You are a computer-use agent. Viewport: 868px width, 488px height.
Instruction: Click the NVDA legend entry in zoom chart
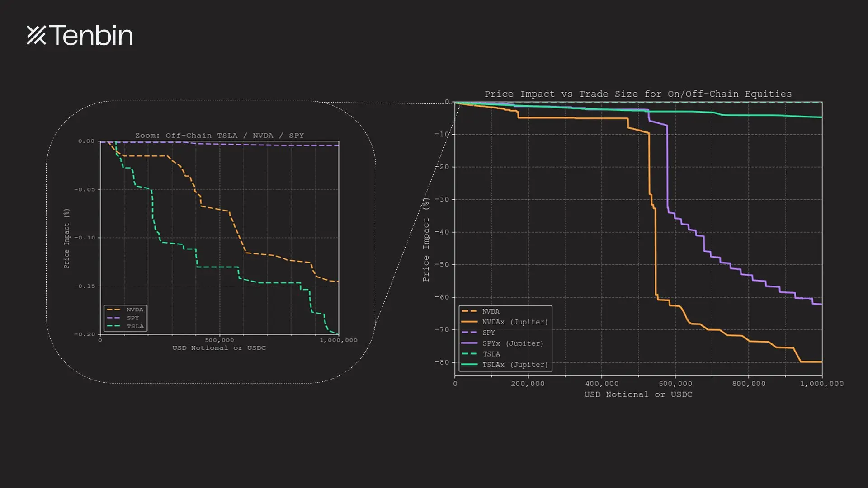pyautogui.click(x=134, y=310)
